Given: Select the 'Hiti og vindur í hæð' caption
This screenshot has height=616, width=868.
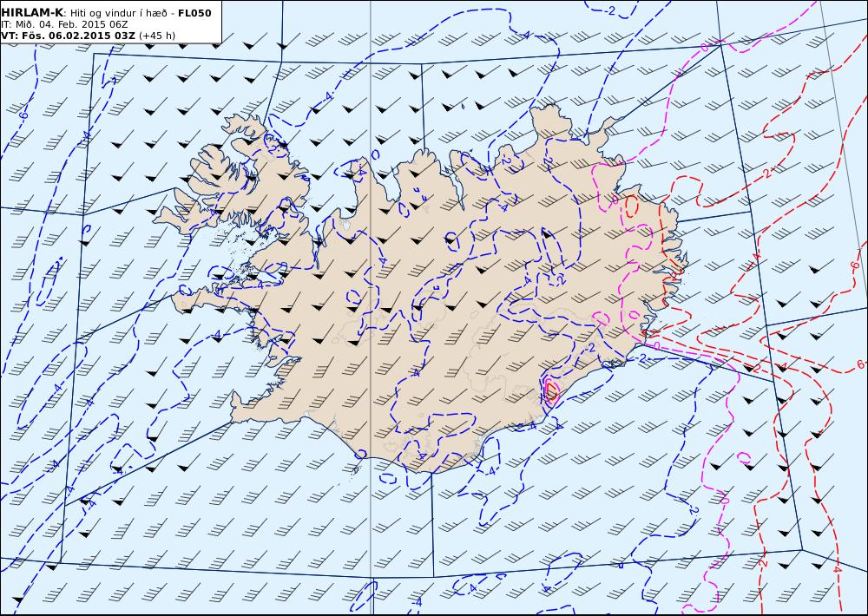Looking at the screenshot, I should point(118,13).
